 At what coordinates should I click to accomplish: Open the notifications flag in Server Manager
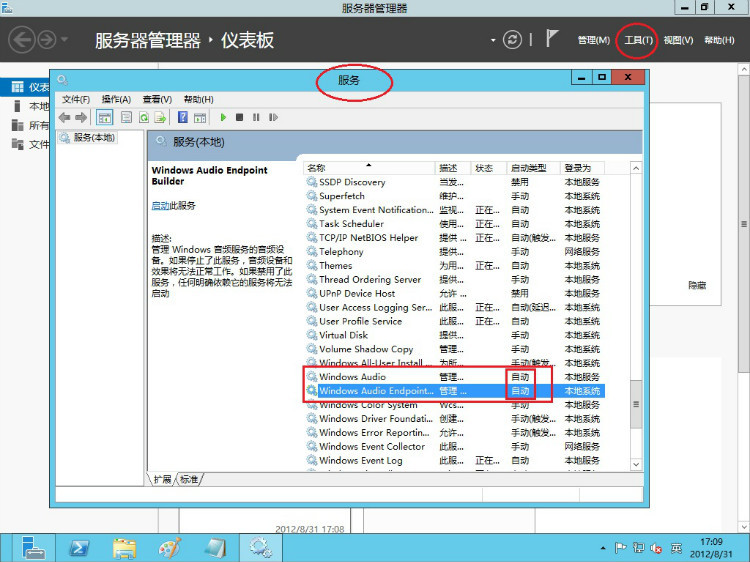coord(551,40)
